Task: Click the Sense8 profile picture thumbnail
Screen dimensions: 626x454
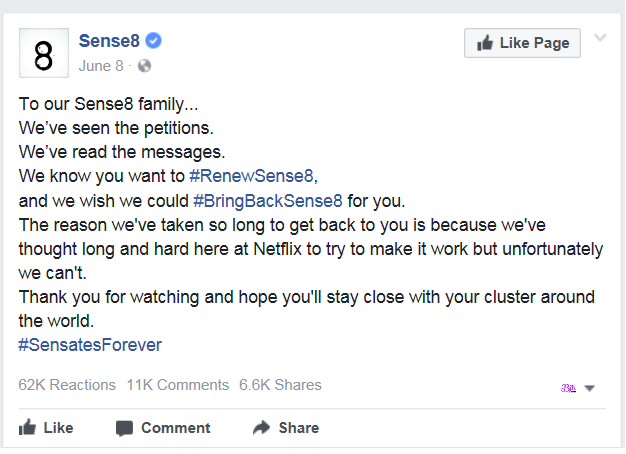Action: coord(44,54)
